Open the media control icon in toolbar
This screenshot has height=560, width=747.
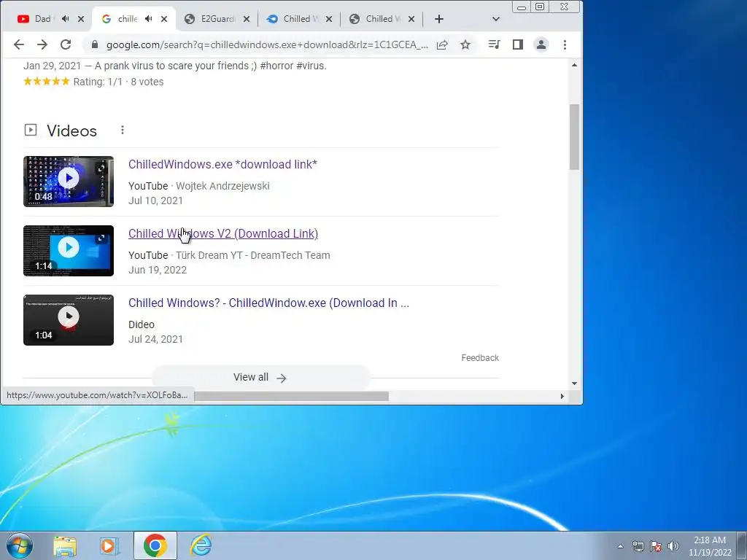pos(494,44)
